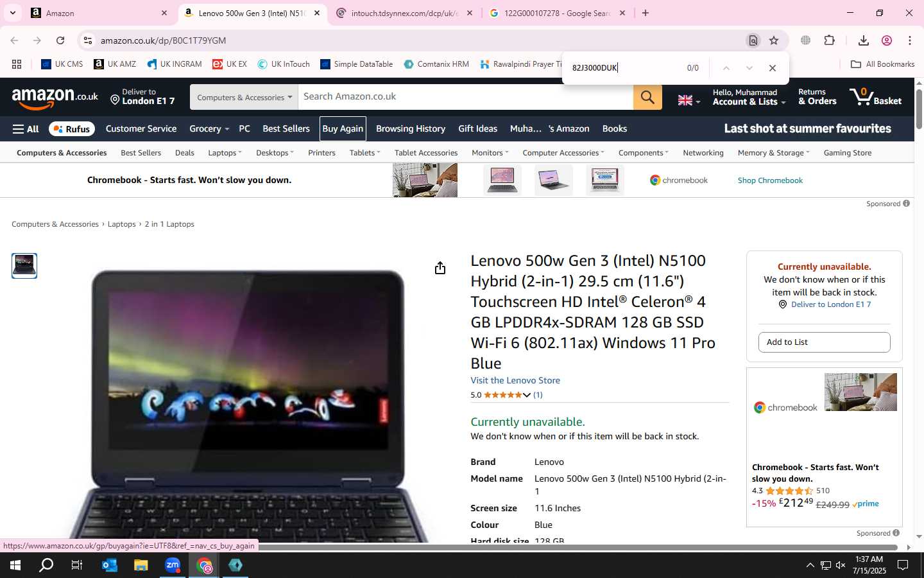Switch to intouch.tdsynnex.com tab
Image resolution: width=924 pixels, height=578 pixels.
coord(405,13)
